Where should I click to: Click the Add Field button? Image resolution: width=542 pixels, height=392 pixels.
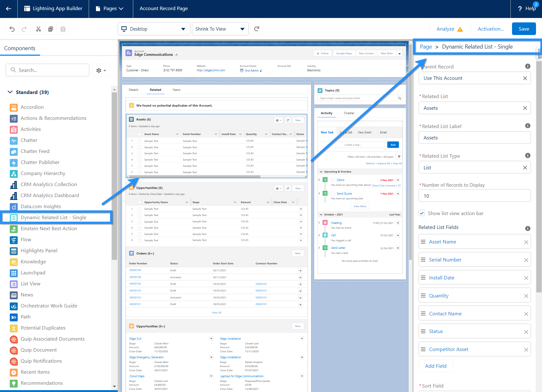436,366
